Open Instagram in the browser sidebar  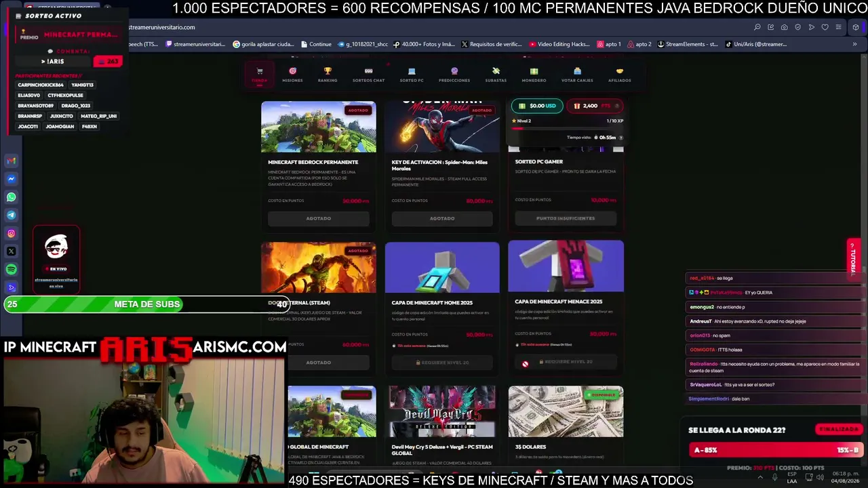(12, 233)
